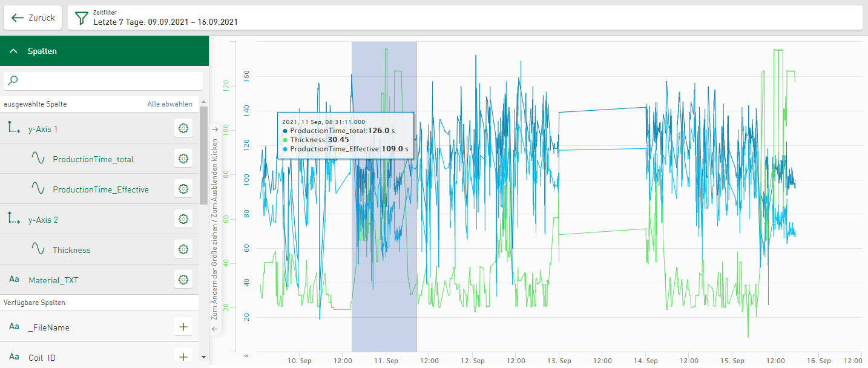Viewport: 868px width, 368px height.
Task: Click the sidebar arrow pointing left
Action: click(214, 329)
